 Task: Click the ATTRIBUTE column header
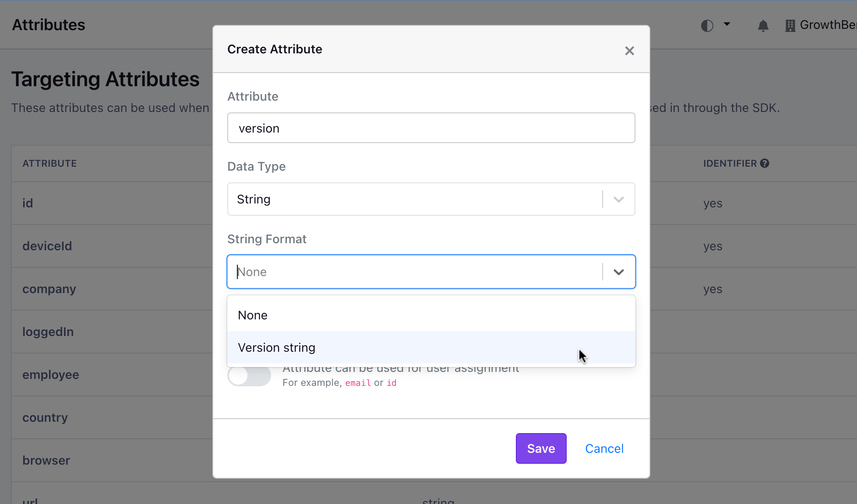pos(49,163)
